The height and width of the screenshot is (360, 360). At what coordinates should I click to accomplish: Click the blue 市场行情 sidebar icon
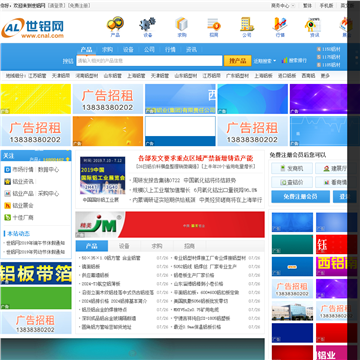pos(7,170)
